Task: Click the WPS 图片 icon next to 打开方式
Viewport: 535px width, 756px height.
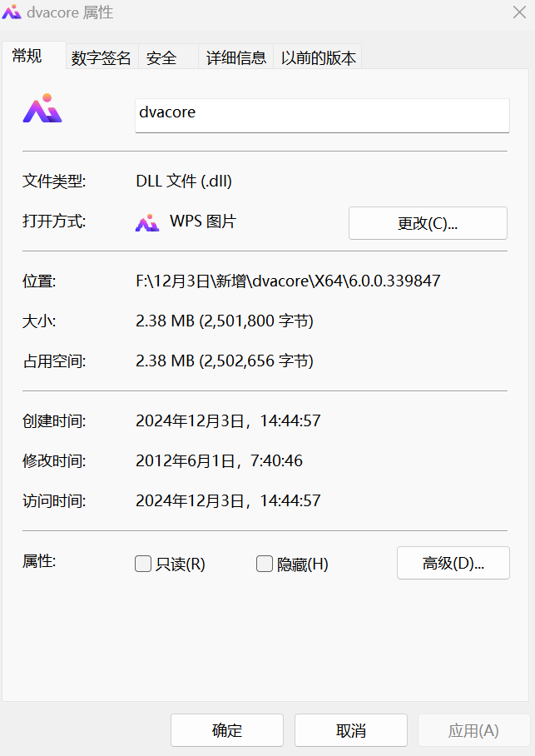Action: pyautogui.click(x=147, y=223)
